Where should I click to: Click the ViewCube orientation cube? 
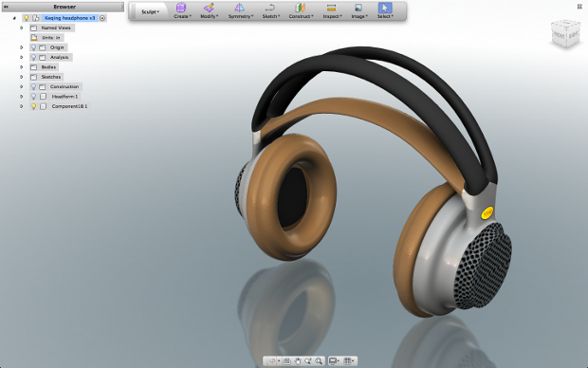point(565,34)
